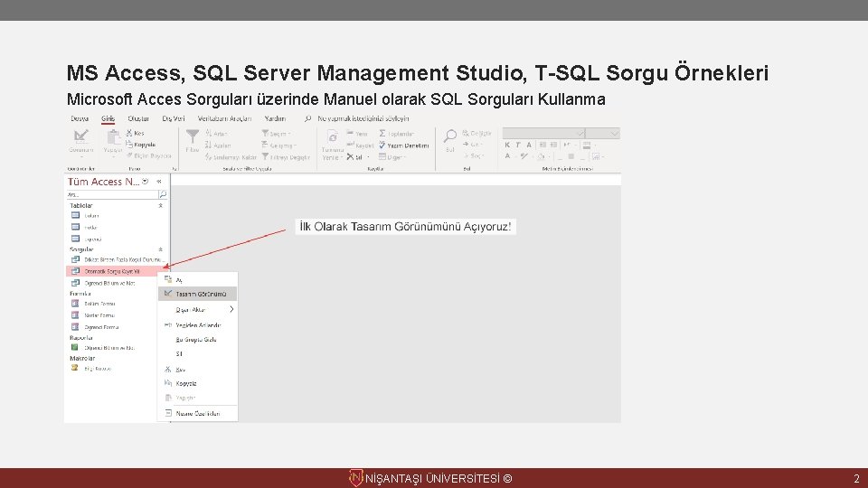Click the Filtre funnel icon
Viewport: 868px width, 488px height.
[192, 136]
